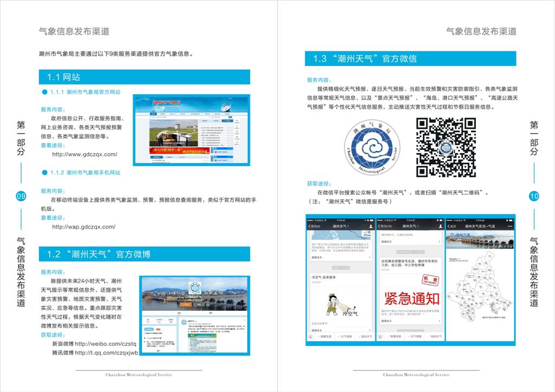Click the 紧急通知 red notice image
Screen dimensions: 555x392
411,297
